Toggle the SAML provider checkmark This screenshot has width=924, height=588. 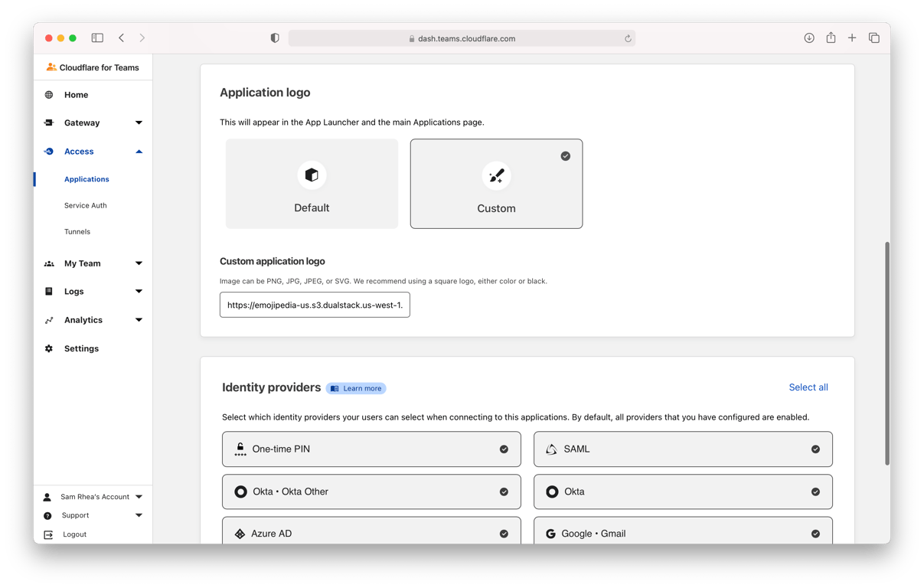815,449
